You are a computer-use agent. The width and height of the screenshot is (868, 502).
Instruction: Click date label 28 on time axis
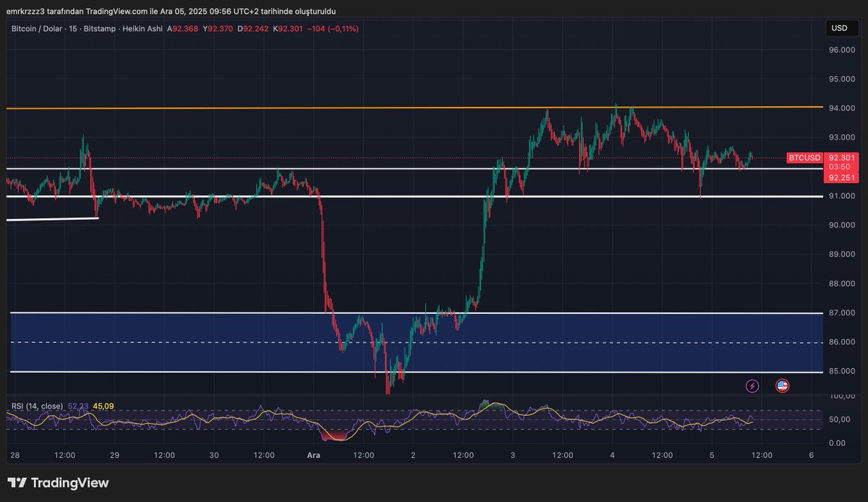point(16,455)
